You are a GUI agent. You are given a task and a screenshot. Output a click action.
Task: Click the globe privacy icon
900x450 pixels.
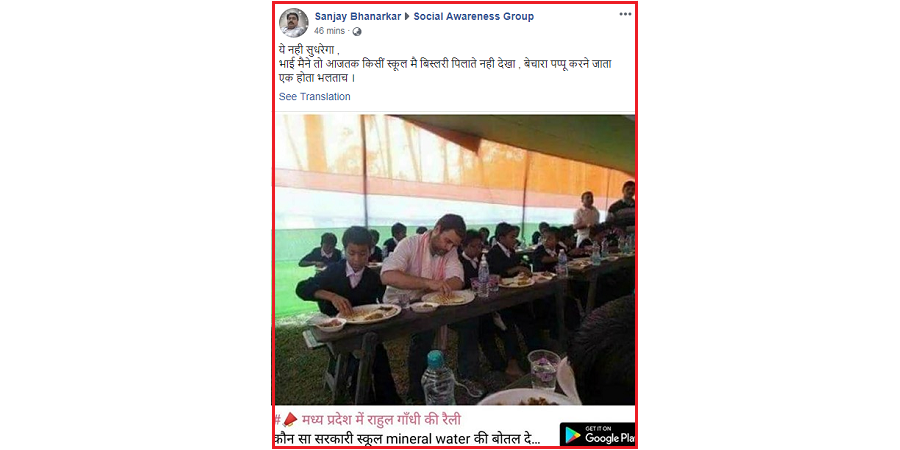(x=357, y=32)
